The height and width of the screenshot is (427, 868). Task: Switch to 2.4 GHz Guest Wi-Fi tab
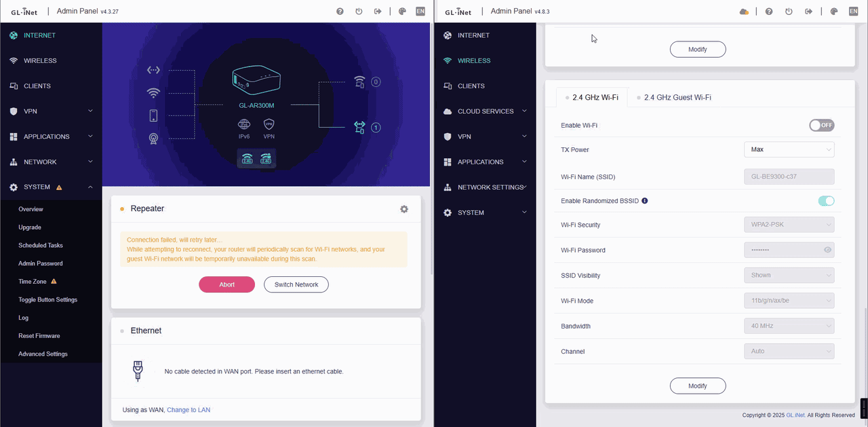pyautogui.click(x=677, y=98)
